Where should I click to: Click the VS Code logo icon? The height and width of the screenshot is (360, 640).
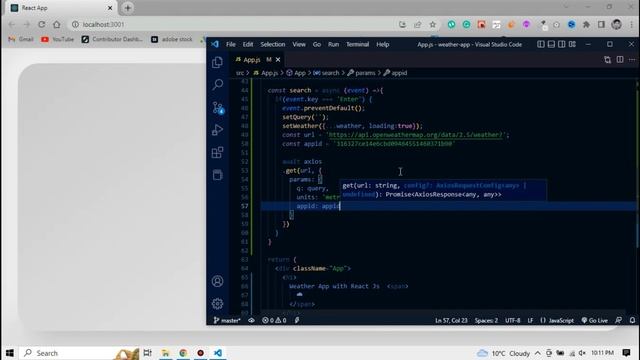(215, 44)
